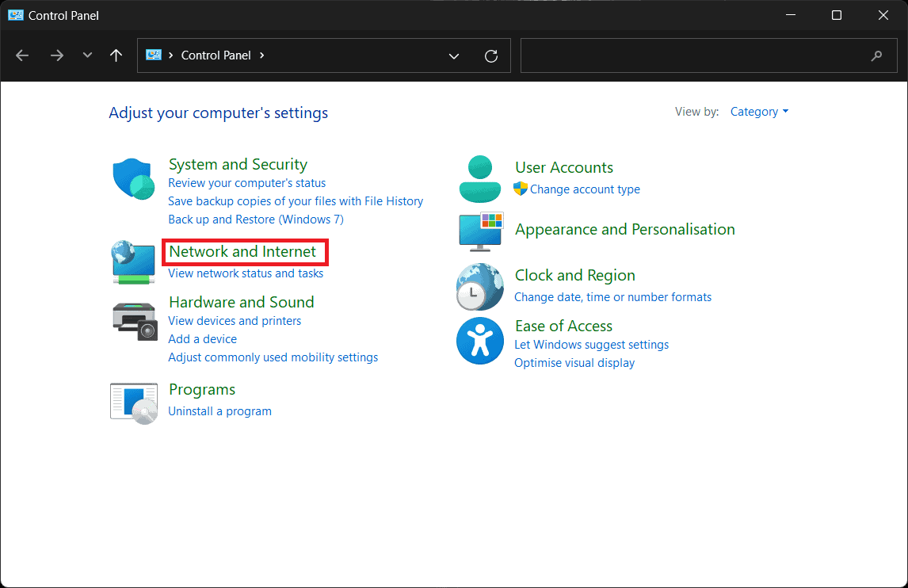
Task: Expand the address bar history dropdown
Action: coord(454,55)
